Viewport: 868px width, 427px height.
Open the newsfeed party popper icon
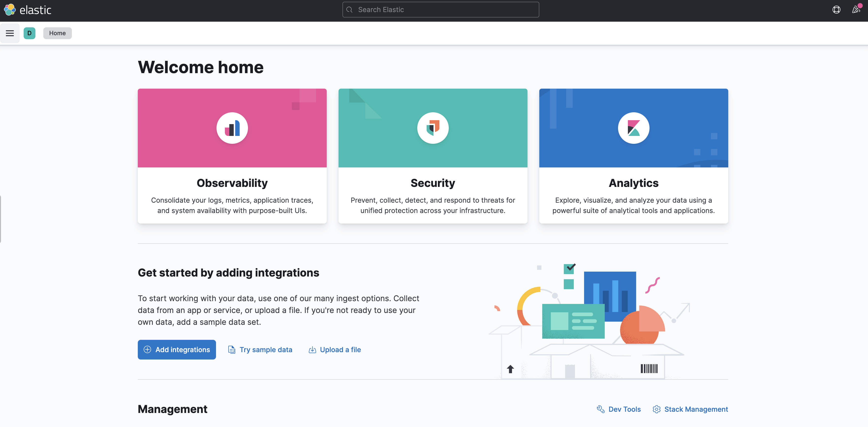pos(856,9)
